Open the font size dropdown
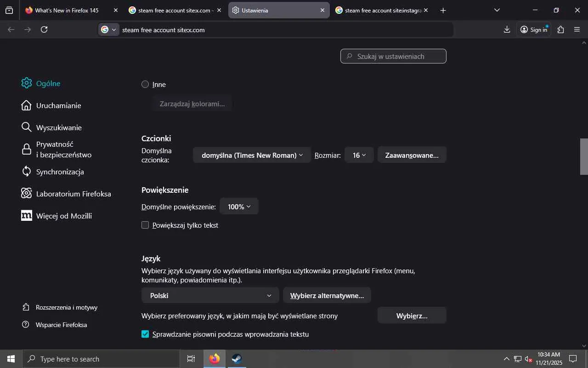Screen dimensions: 588x368 click(359, 155)
